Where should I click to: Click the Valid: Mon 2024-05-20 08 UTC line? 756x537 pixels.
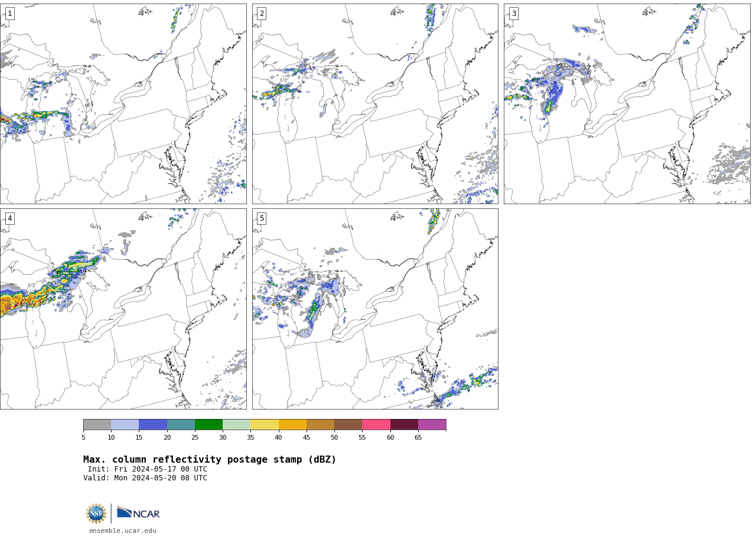(x=145, y=478)
